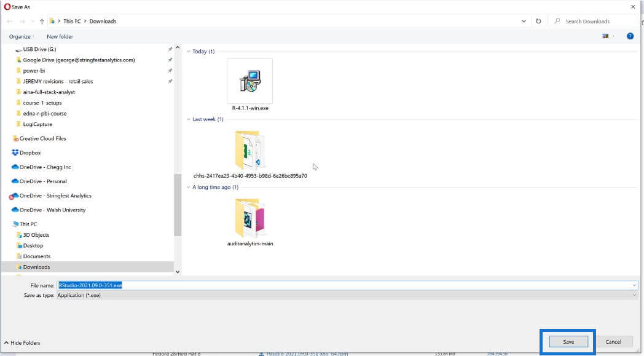Click This PC in address bar

73,22
